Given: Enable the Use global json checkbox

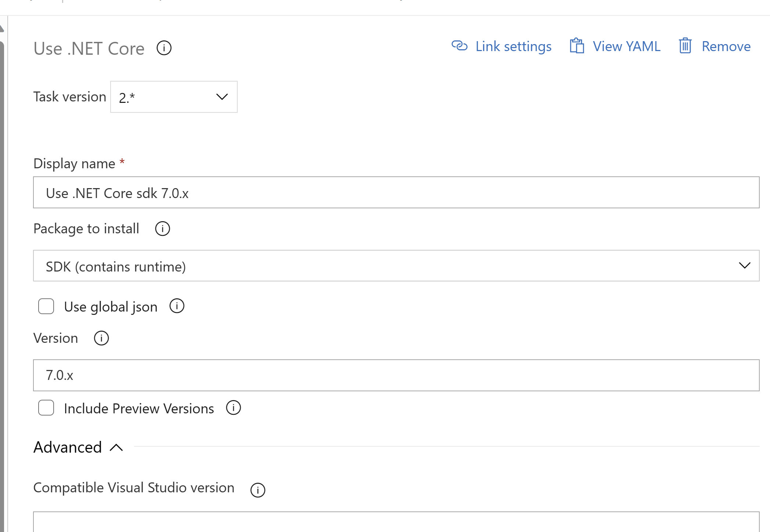Looking at the screenshot, I should [46, 306].
